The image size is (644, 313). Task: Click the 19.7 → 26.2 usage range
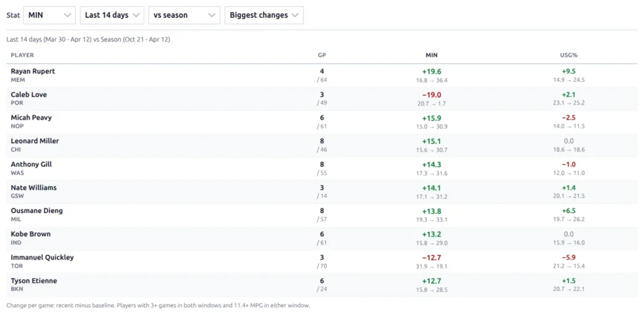point(569,220)
